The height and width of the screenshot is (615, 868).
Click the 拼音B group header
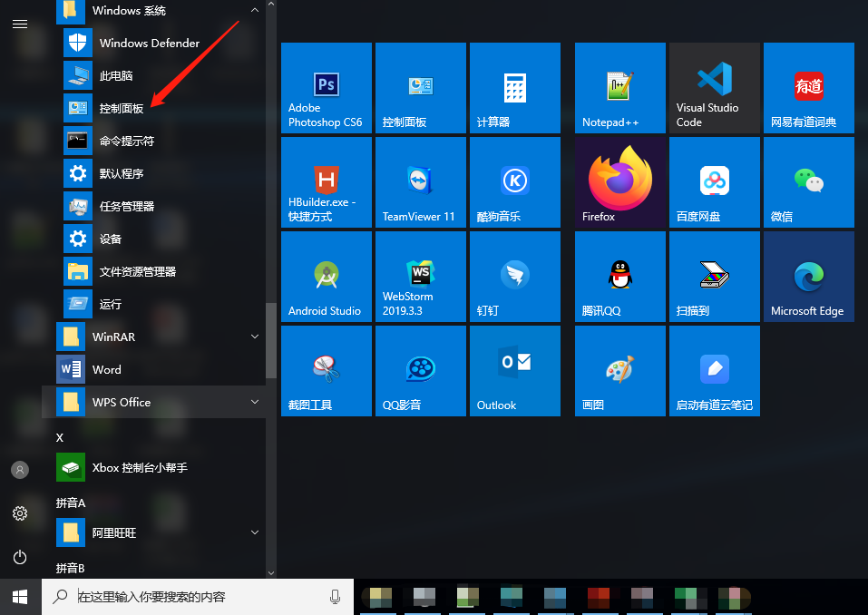coord(71,569)
